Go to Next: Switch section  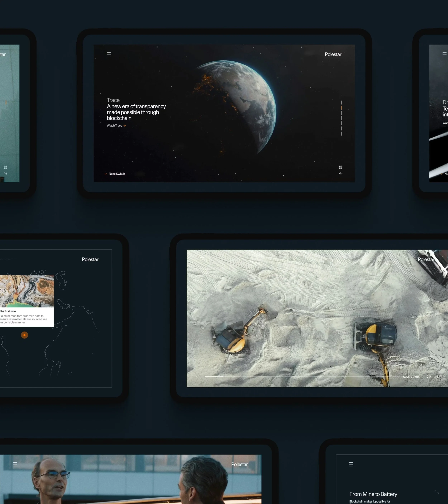[x=115, y=174]
